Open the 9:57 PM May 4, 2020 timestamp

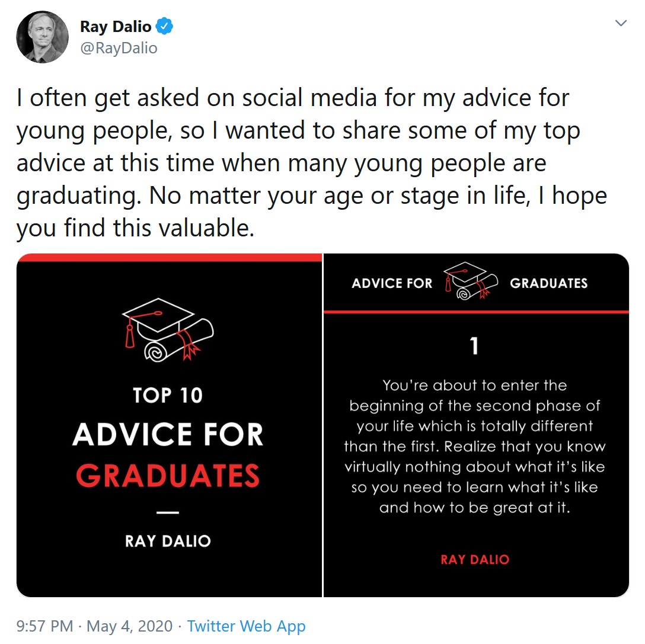[95, 626]
